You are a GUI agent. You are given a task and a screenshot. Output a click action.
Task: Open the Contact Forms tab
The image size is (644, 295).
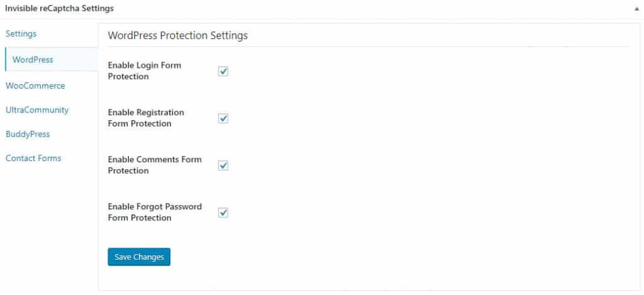33,158
